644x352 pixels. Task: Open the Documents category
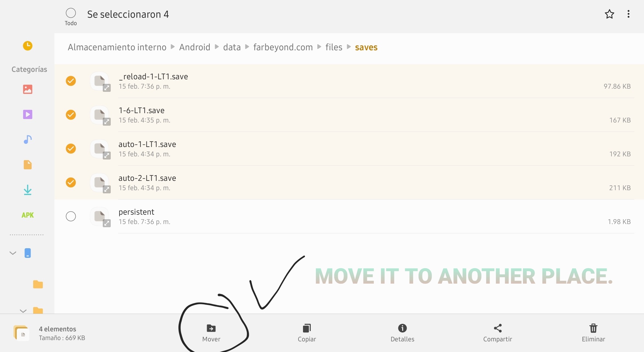[x=28, y=165]
